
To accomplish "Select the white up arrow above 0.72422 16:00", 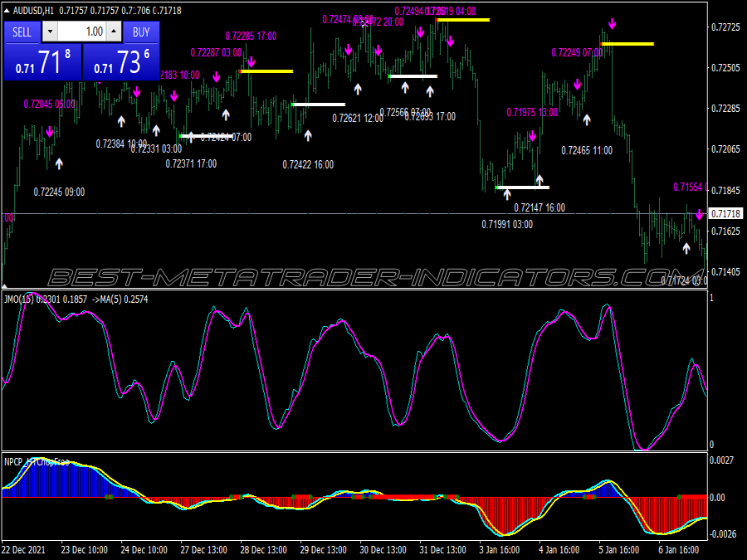I will 308,136.
